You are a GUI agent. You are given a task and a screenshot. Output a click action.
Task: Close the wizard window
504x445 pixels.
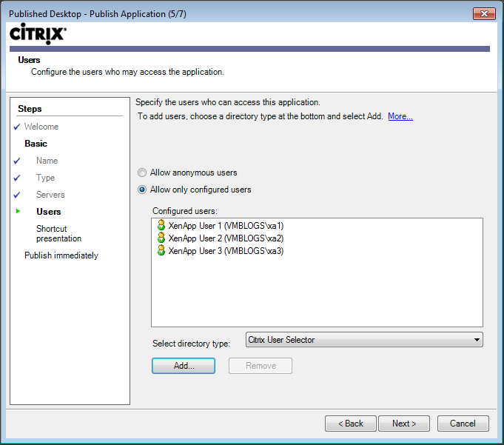click(x=484, y=13)
